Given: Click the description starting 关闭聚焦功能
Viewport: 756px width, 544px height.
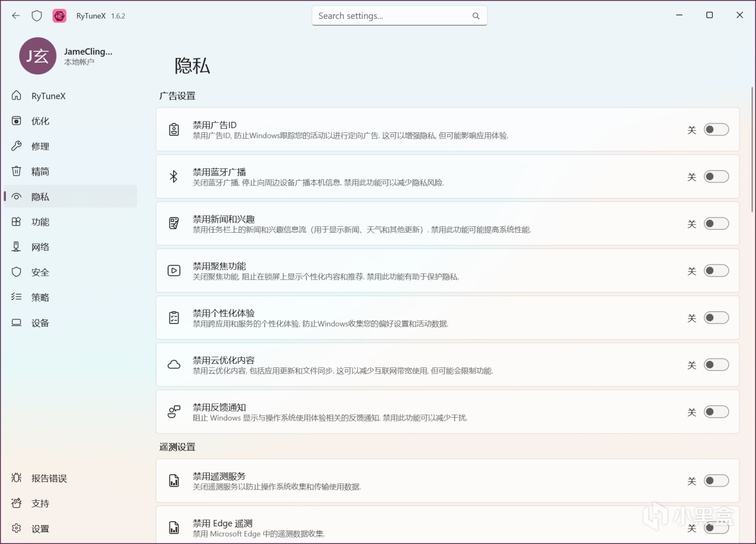Looking at the screenshot, I should pos(326,276).
